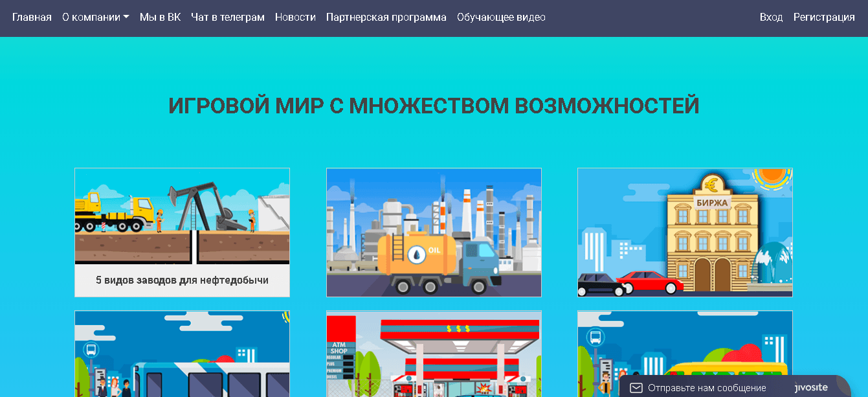Image resolution: width=868 pixels, height=397 pixels.
Task: Click the Регистрация link
Action: tap(824, 17)
